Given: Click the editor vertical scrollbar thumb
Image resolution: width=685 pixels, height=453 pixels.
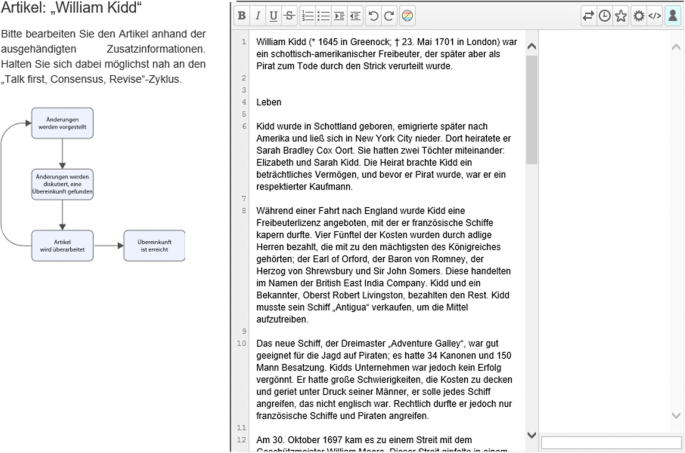Looking at the screenshot, I should [532, 110].
